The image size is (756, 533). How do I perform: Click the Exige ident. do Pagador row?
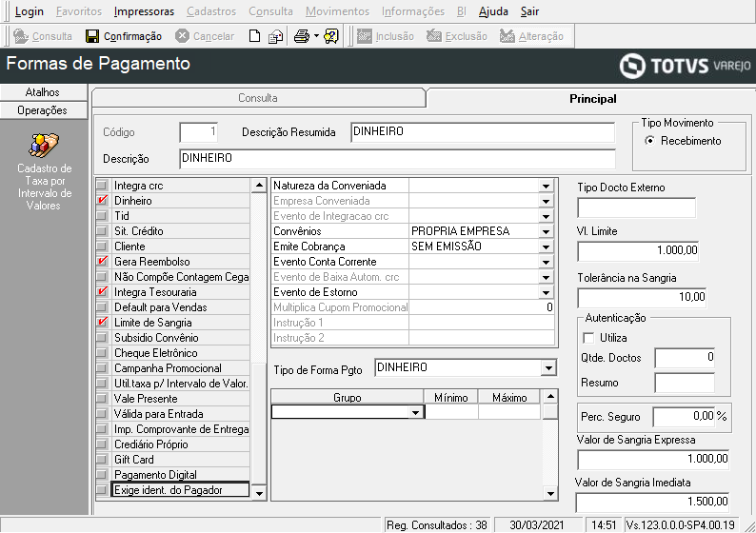coord(180,490)
